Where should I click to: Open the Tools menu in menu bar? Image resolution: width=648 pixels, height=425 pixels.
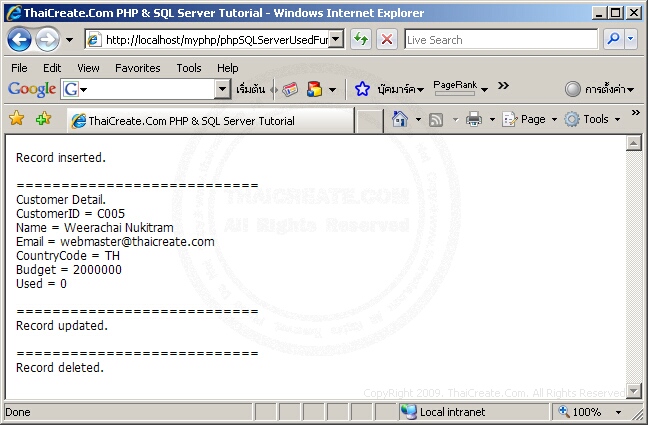point(189,68)
